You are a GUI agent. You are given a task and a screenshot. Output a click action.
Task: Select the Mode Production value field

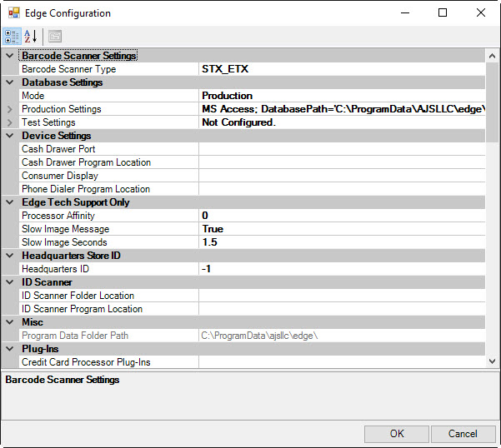pos(342,96)
